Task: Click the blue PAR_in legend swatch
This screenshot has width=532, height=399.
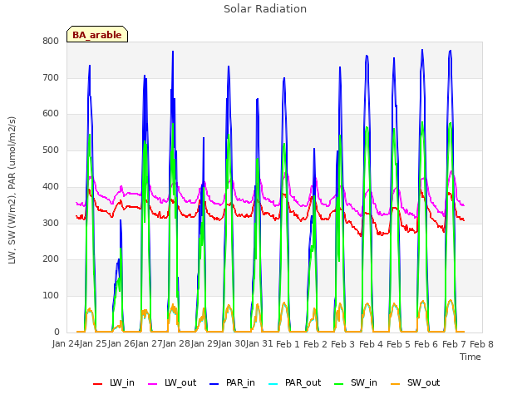Action: (x=214, y=384)
